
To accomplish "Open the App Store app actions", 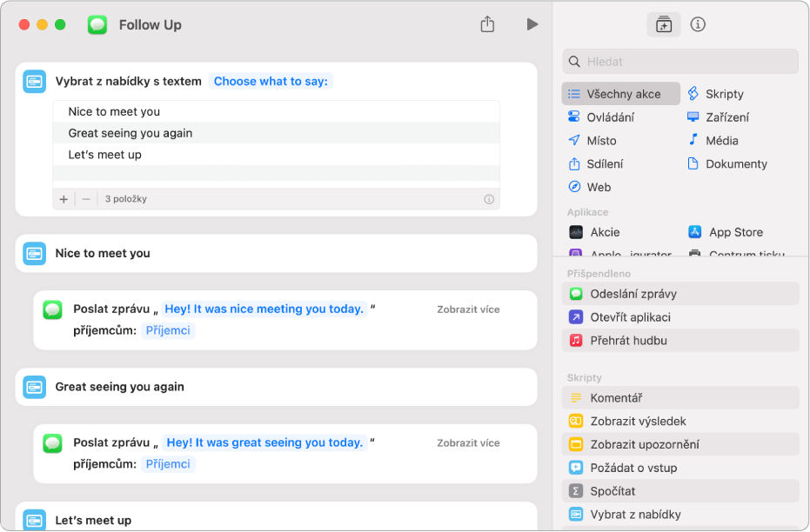I will pyautogui.click(x=734, y=232).
